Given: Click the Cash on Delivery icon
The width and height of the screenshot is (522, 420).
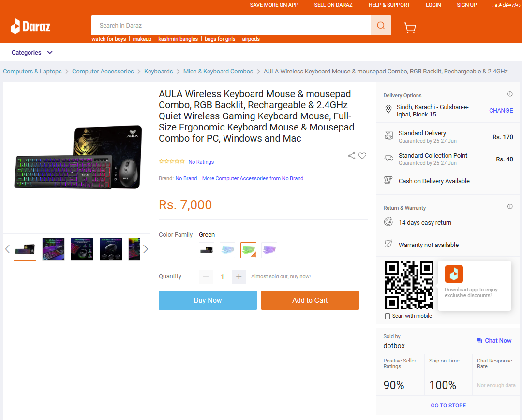Looking at the screenshot, I should tap(388, 180).
